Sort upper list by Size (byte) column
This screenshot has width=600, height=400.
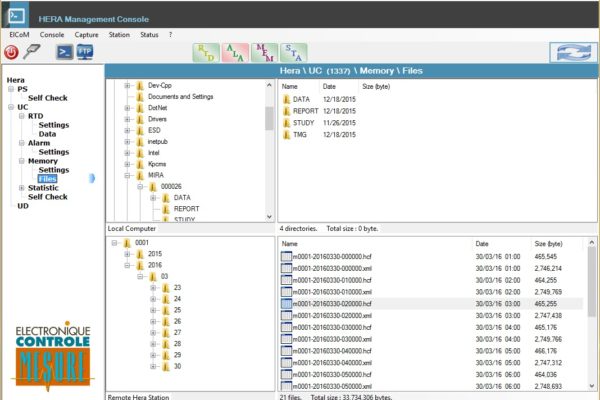[376, 87]
